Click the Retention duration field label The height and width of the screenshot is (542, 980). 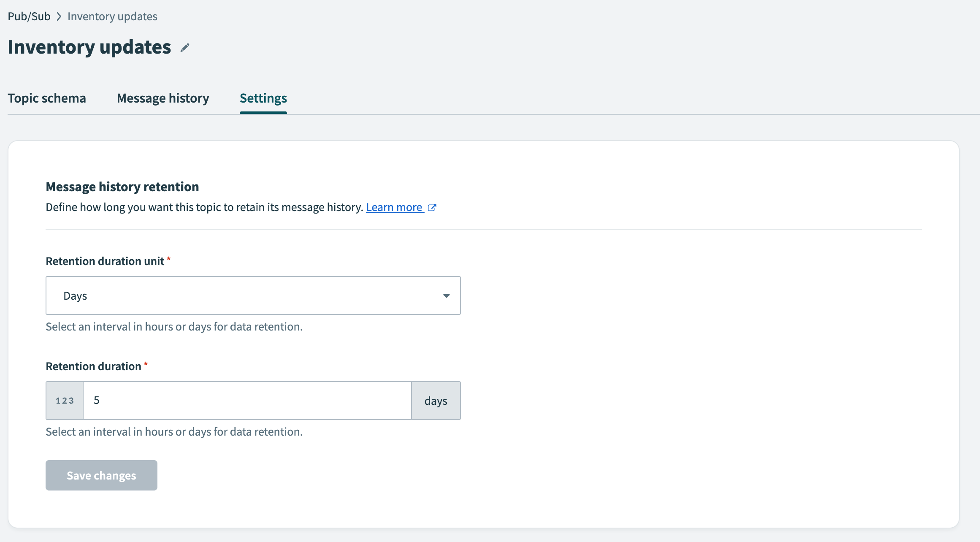click(94, 366)
